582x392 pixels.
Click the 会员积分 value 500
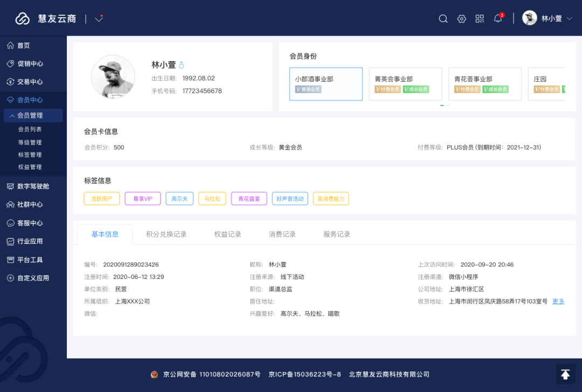(x=119, y=147)
